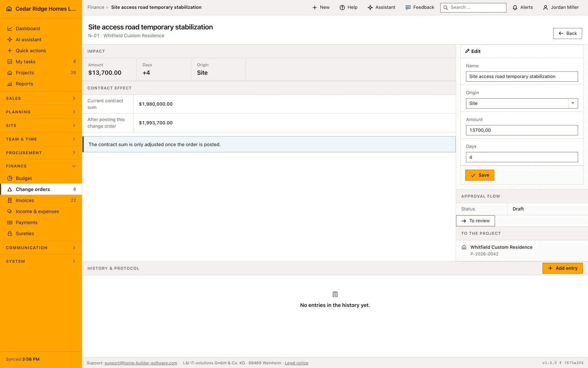Expand the Planning section

click(41, 112)
